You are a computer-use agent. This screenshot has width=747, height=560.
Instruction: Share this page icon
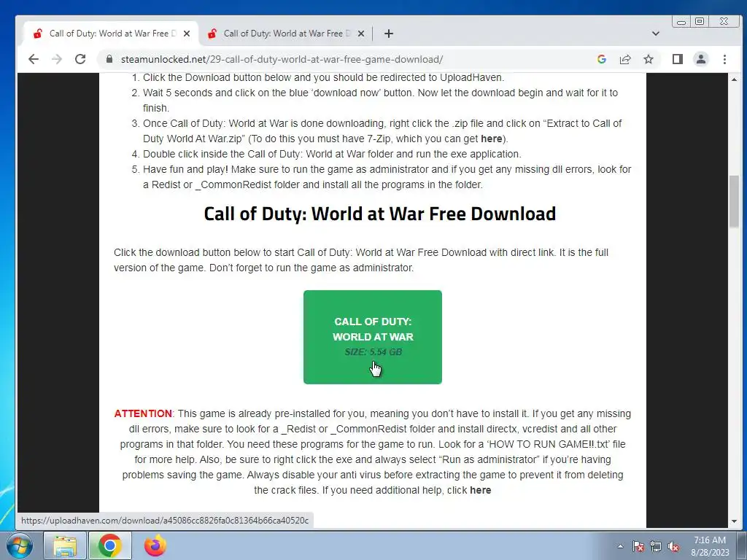[625, 59]
